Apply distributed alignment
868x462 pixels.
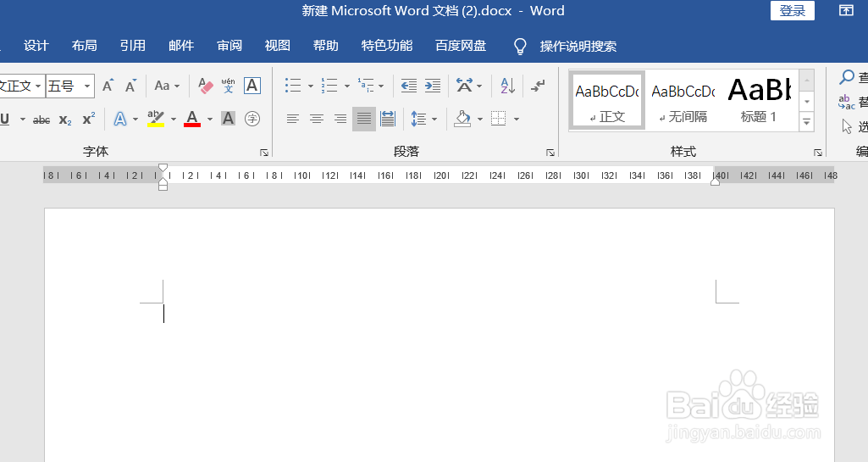coord(388,119)
